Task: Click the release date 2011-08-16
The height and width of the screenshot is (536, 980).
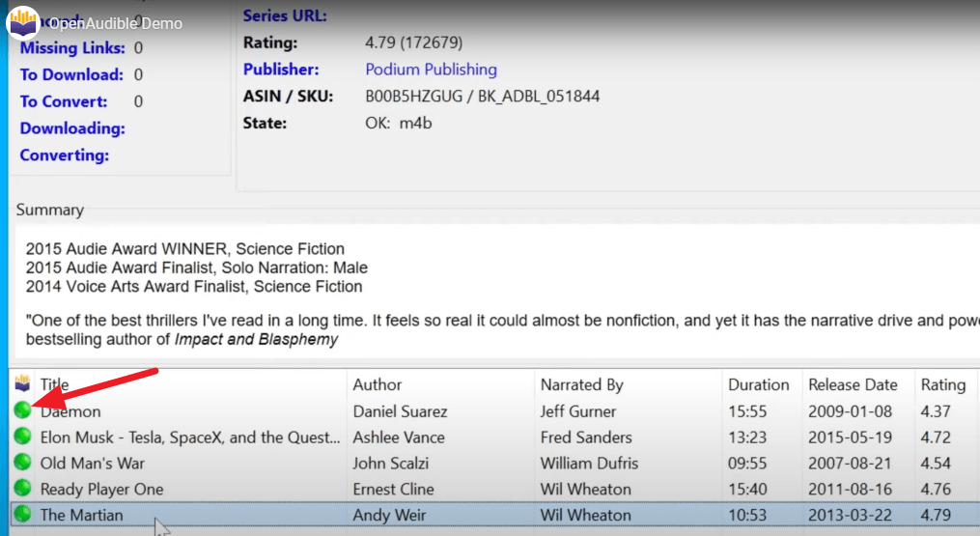Action: [851, 489]
